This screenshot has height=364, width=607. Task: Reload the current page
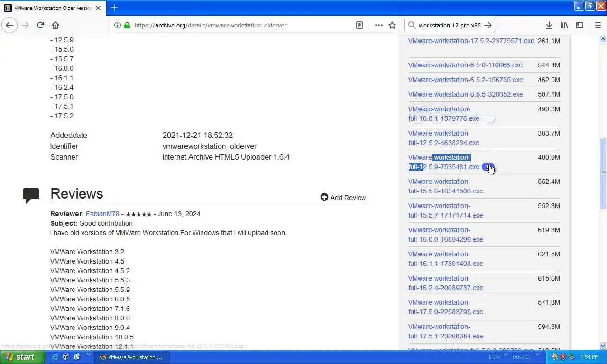click(40, 25)
